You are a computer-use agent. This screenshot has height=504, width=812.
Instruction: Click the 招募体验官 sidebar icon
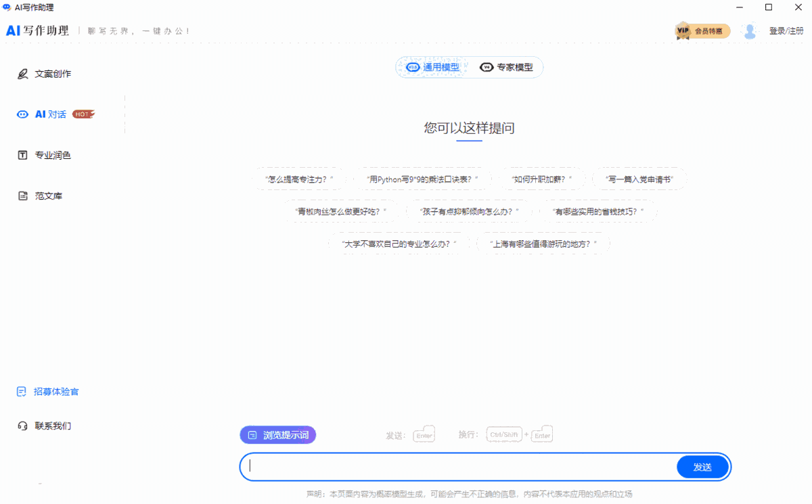coord(21,392)
